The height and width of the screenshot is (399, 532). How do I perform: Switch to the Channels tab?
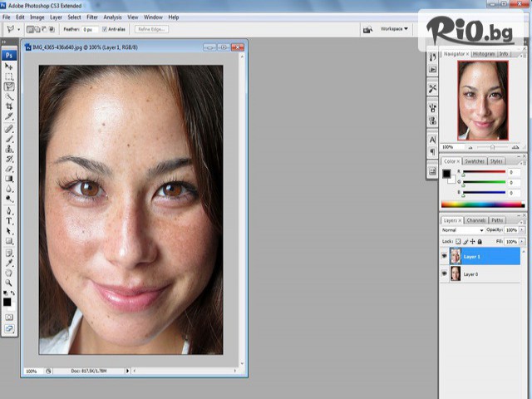[475, 220]
